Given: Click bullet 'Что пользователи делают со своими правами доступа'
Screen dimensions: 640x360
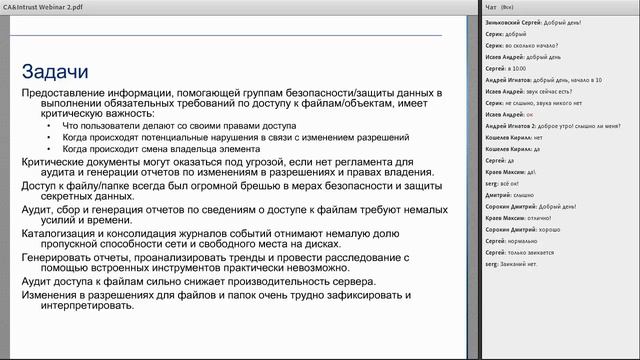Looking at the screenshot, I should coord(179,126).
